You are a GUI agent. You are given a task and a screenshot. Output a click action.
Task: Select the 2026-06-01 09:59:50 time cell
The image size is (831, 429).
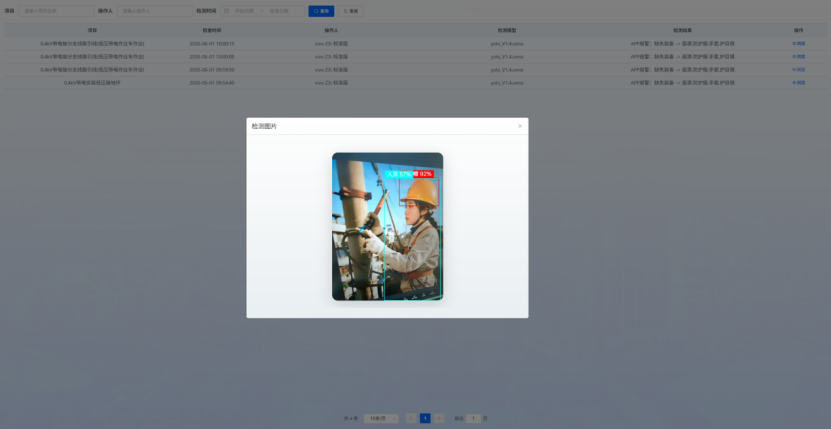tap(212, 69)
